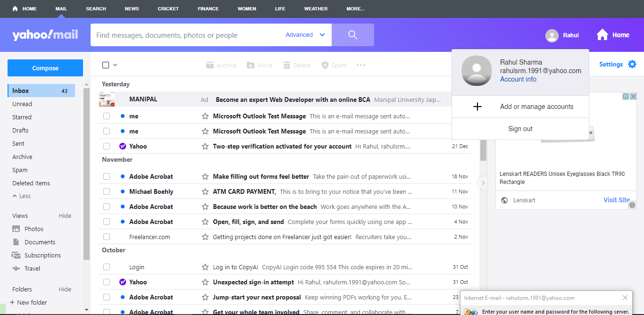This screenshot has width=644, height=315.
Task: Hide the Views section
Action: pyautogui.click(x=65, y=216)
